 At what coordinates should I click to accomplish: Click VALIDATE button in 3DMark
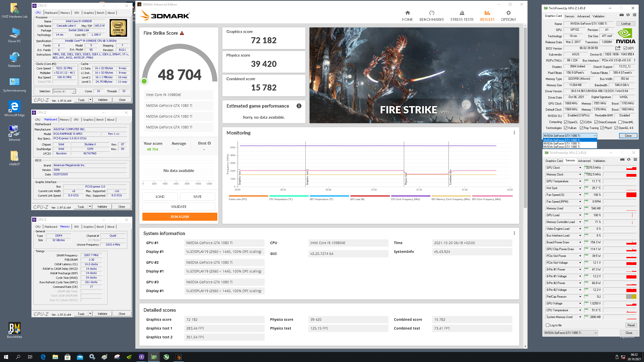pyautogui.click(x=179, y=207)
